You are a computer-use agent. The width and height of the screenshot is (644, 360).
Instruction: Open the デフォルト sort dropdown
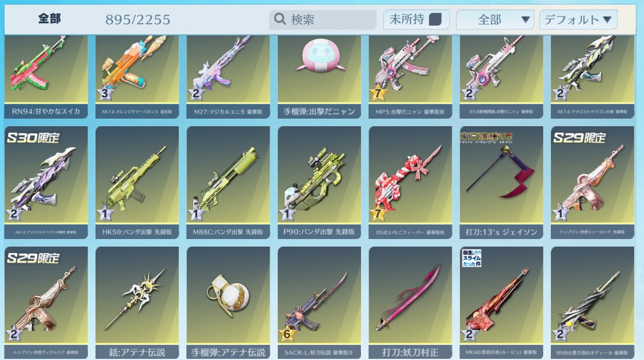click(578, 20)
